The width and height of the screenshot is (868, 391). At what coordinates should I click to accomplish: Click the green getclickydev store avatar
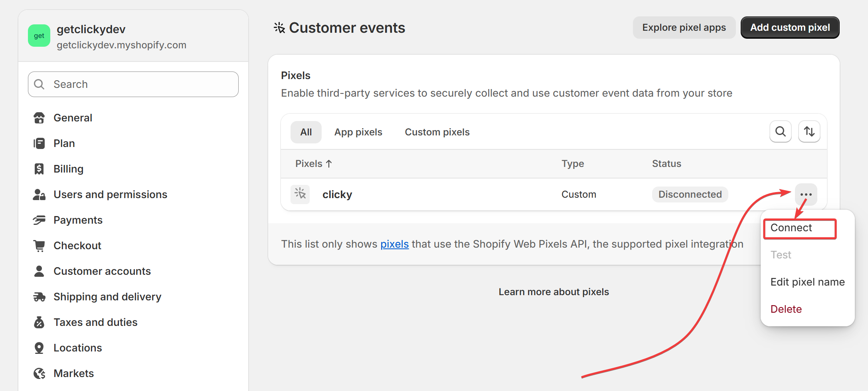point(39,36)
